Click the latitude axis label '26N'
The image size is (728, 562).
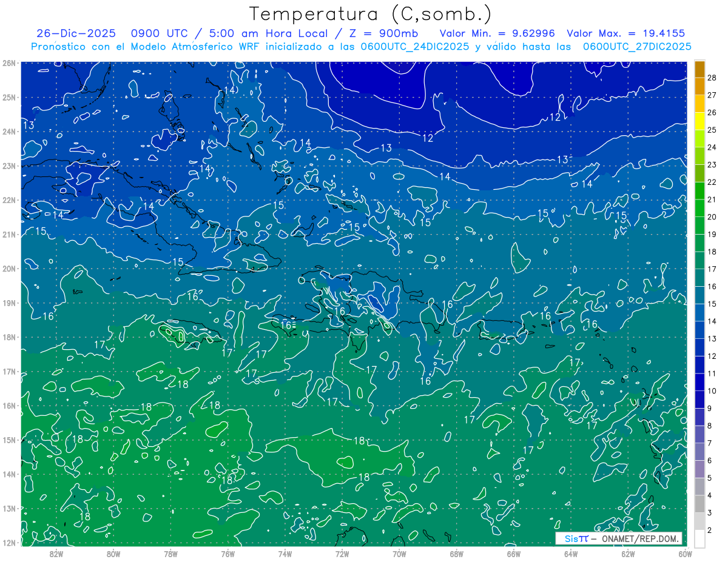pos(8,63)
